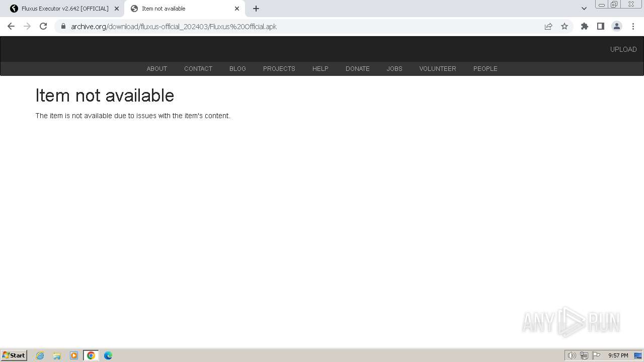644x362 pixels.
Task: View site security lock info
Action: tap(63, 26)
